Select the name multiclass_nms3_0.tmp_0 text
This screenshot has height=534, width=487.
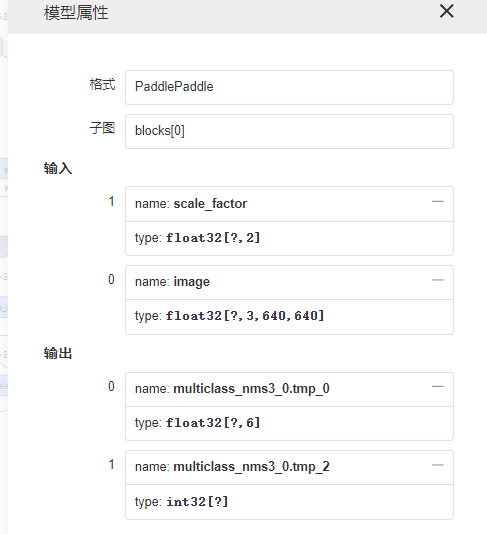232,389
